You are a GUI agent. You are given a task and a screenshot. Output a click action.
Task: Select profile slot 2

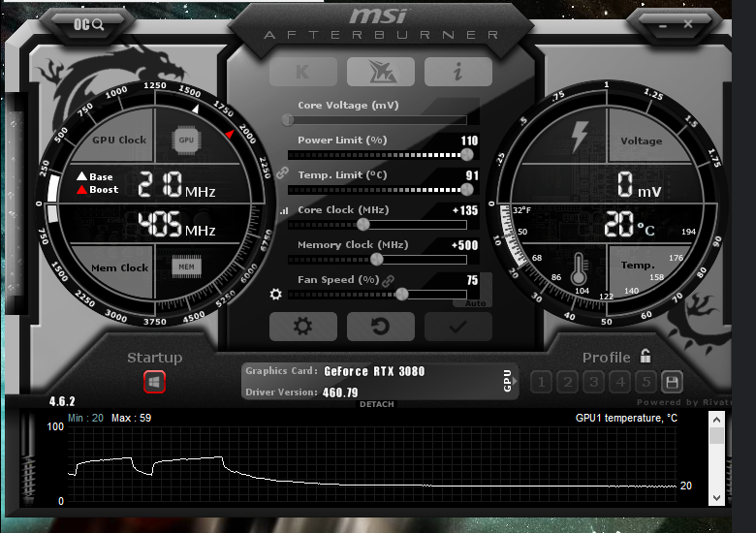[567, 383]
